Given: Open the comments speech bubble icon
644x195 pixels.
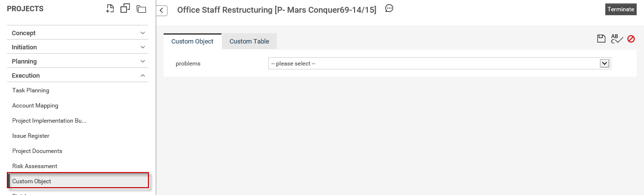Looking at the screenshot, I should pos(389,8).
